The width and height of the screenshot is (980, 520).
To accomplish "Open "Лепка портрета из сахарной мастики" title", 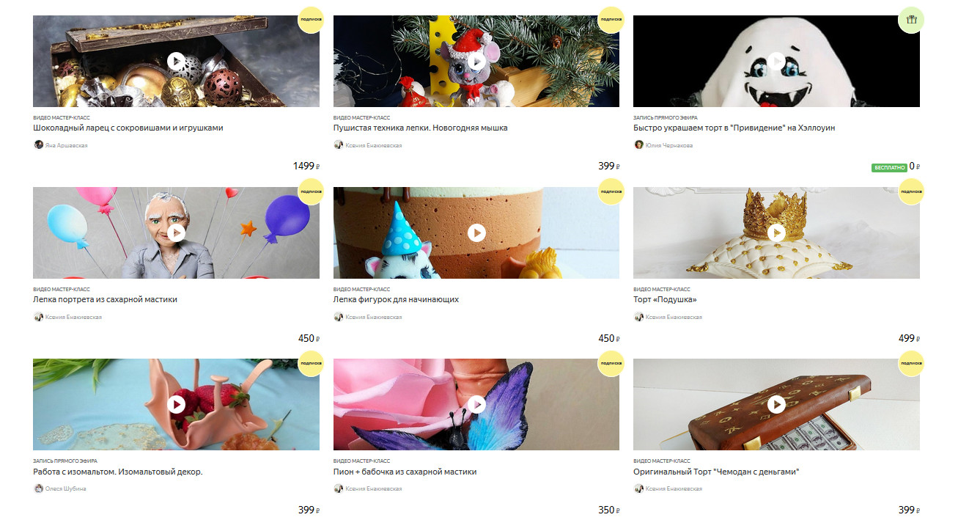I will (106, 299).
